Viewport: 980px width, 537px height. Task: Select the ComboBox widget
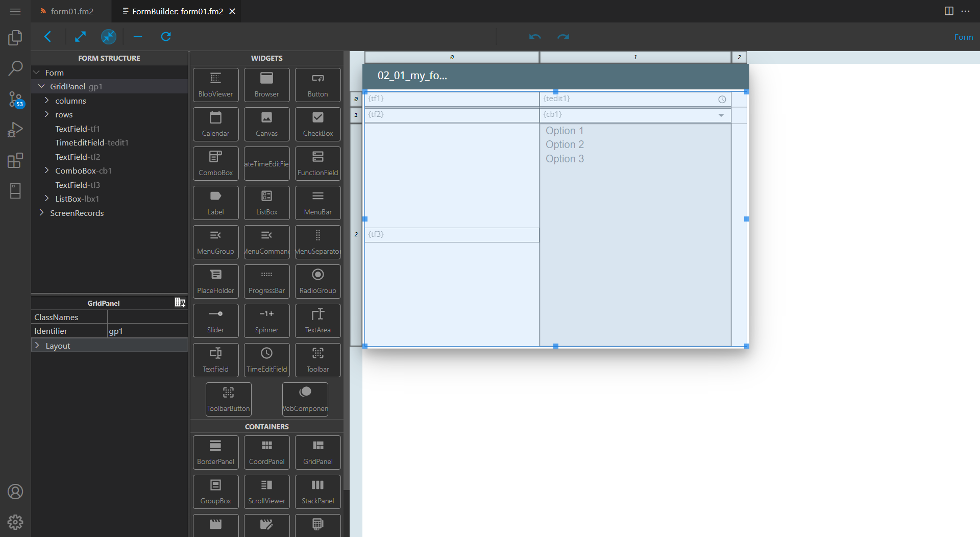coord(215,163)
